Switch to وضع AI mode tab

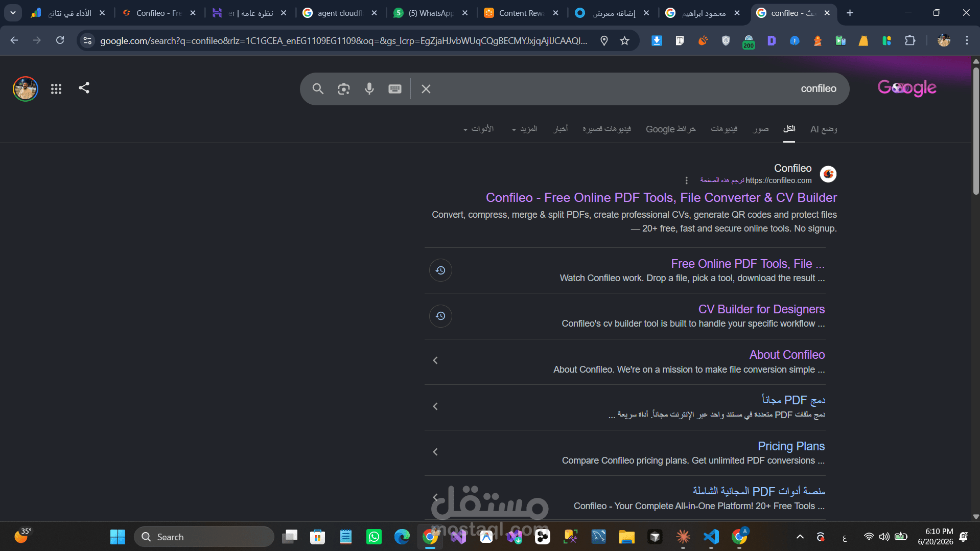pos(824,129)
